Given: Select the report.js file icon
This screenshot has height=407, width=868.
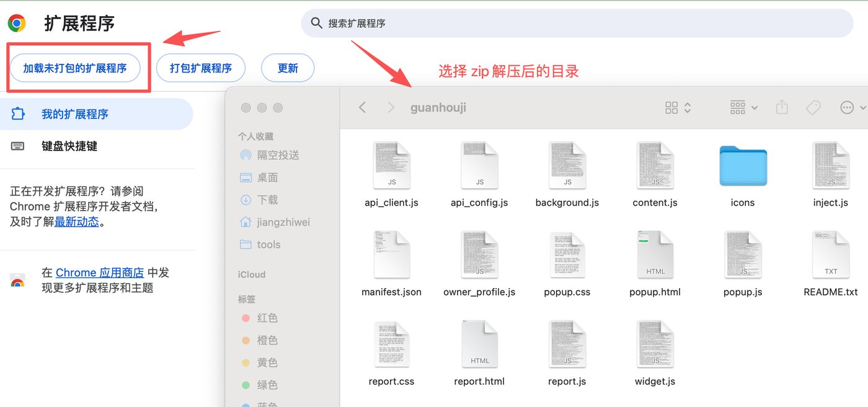Looking at the screenshot, I should tap(567, 344).
